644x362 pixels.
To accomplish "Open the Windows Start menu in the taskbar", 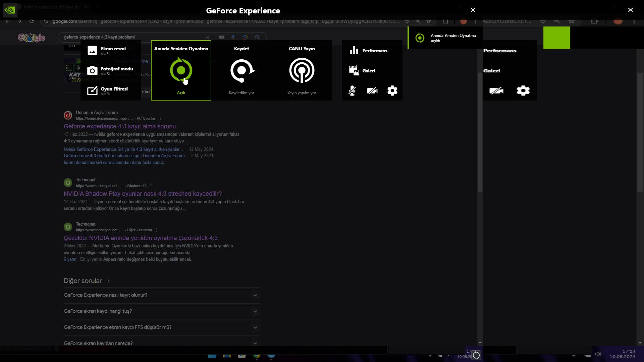I will 212,356.
